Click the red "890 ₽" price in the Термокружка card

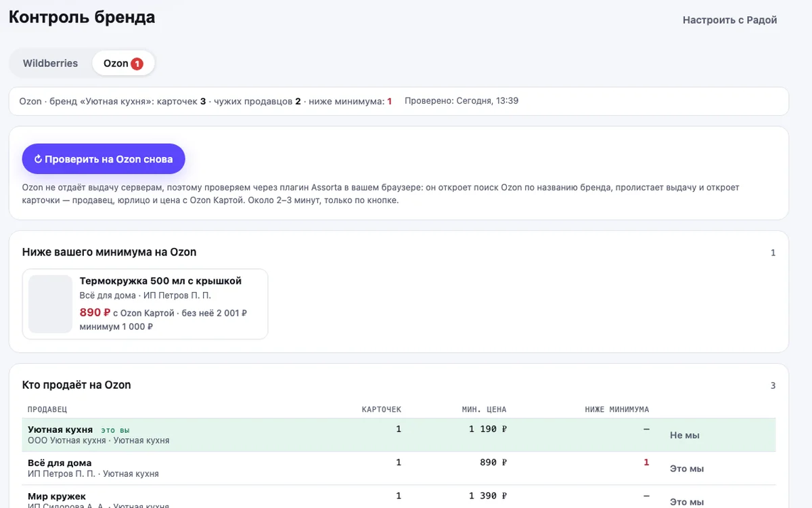tap(95, 312)
